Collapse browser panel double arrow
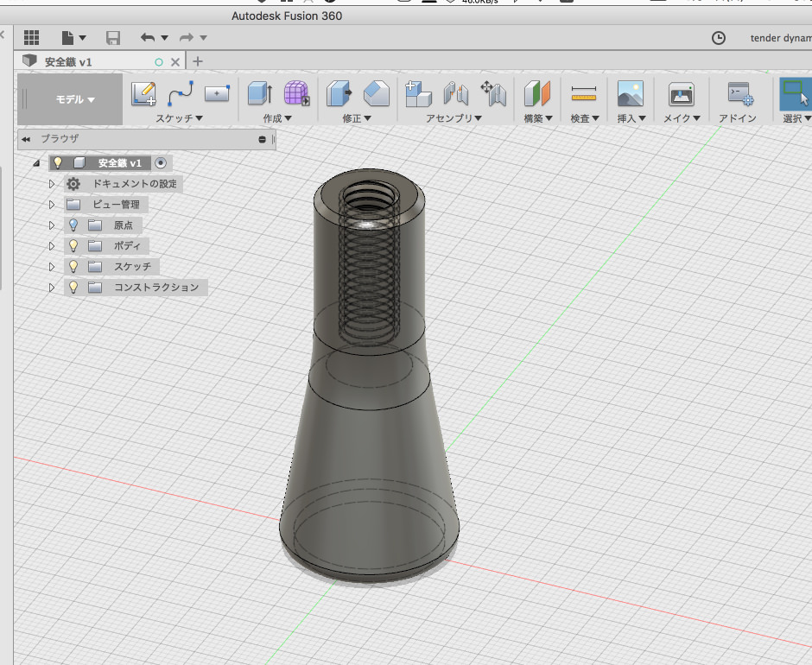 click(x=26, y=139)
